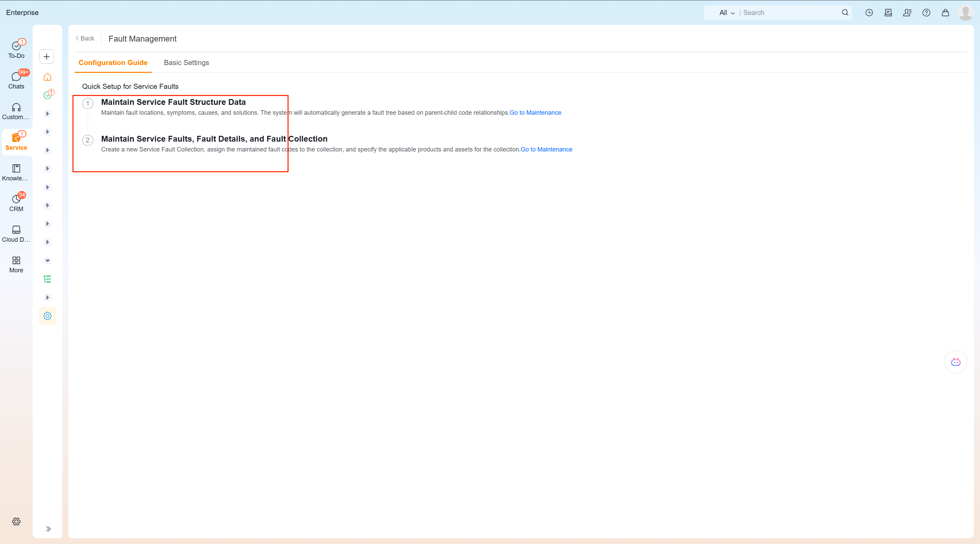Switch to the Basic Settings tab
The height and width of the screenshot is (544, 980).
[186, 63]
